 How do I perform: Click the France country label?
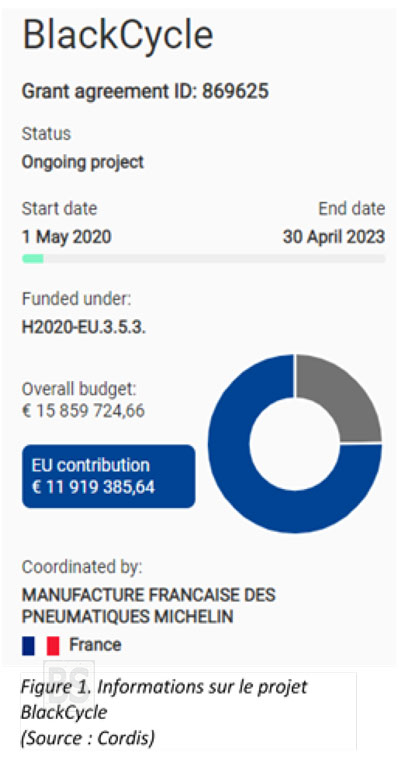pos(95,645)
